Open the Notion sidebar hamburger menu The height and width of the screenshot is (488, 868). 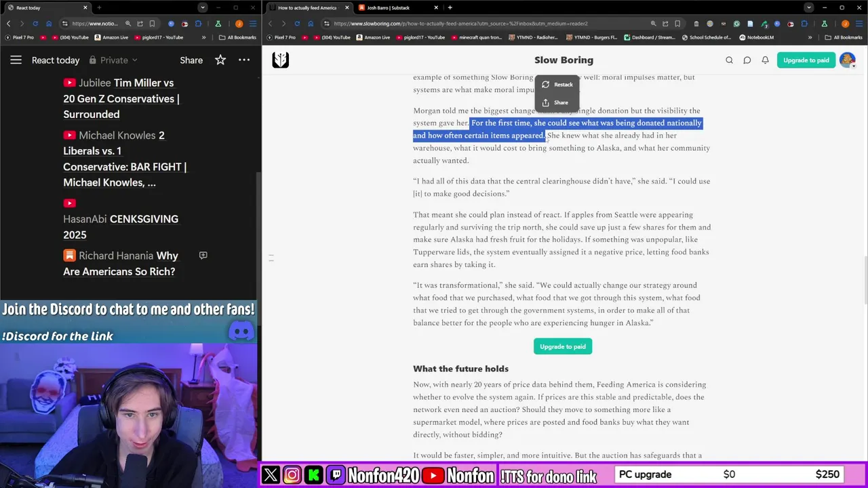(16, 60)
